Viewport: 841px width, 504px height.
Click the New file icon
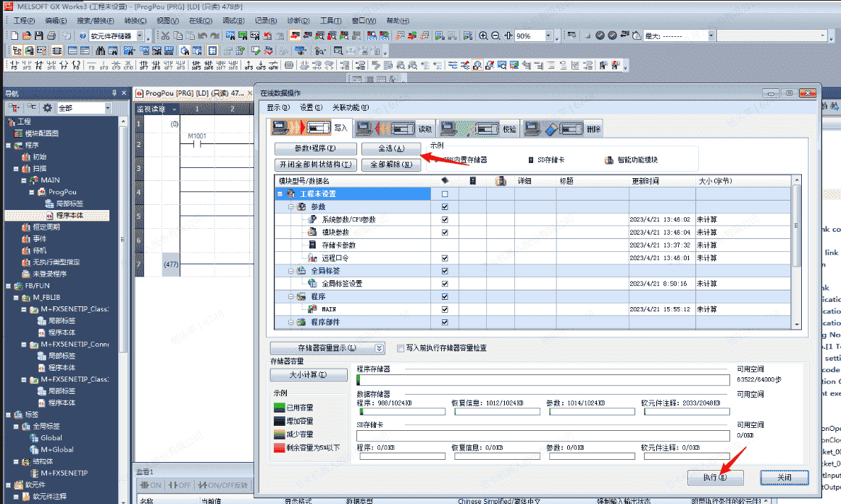14,35
